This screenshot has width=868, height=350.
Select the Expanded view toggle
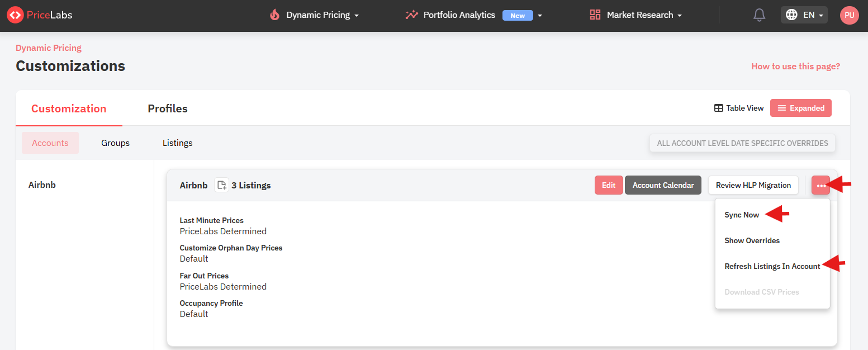(800, 108)
